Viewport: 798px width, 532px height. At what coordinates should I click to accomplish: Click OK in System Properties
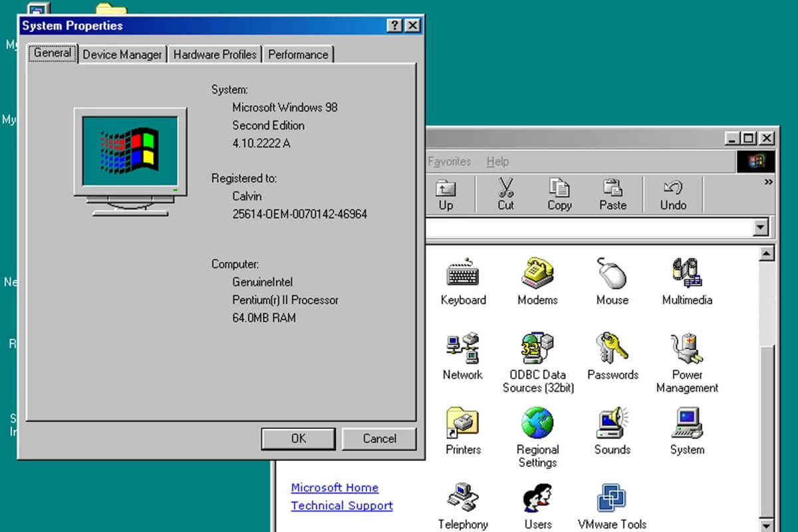pyautogui.click(x=299, y=438)
